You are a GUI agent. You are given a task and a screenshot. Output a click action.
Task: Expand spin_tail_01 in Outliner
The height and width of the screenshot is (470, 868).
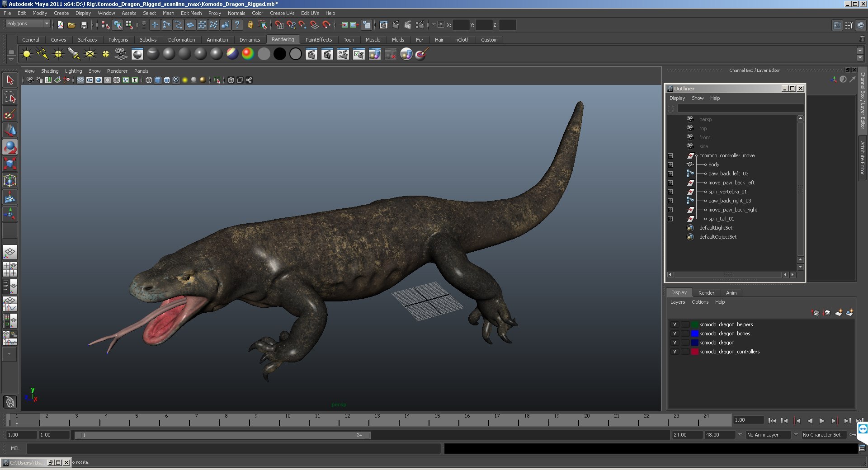[x=670, y=219]
